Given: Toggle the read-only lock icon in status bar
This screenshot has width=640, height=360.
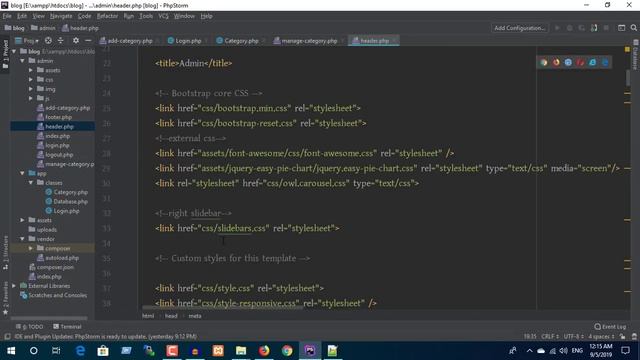Looking at the screenshot, I should 622,337.
